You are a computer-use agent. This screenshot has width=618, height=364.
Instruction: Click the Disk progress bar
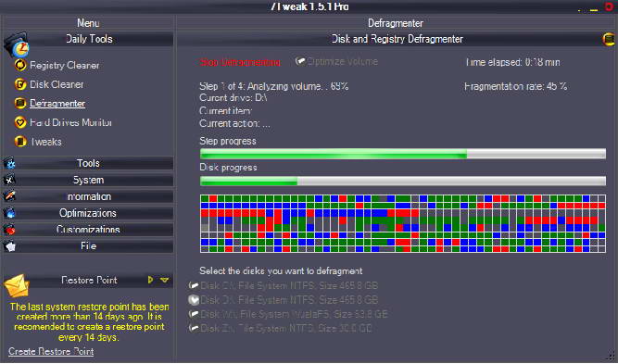tap(403, 181)
